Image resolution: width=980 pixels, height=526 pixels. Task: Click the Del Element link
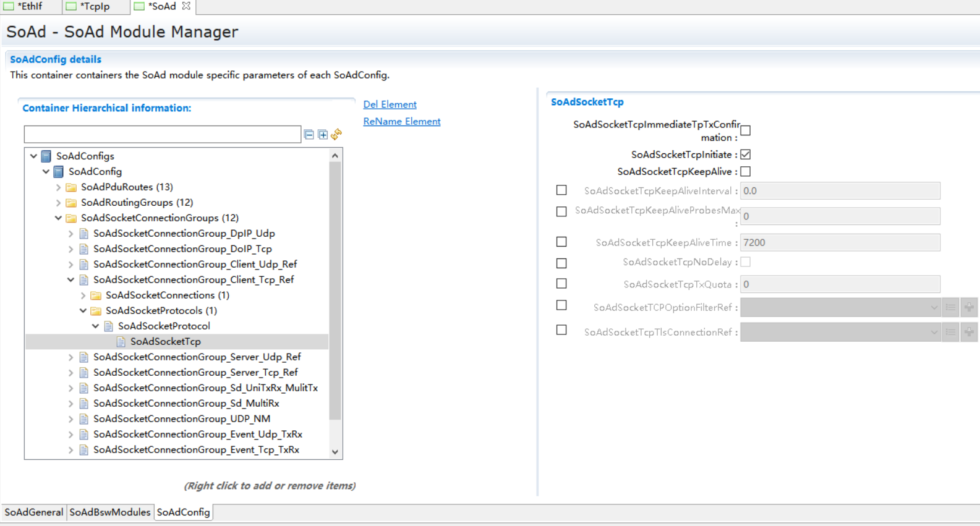click(390, 104)
